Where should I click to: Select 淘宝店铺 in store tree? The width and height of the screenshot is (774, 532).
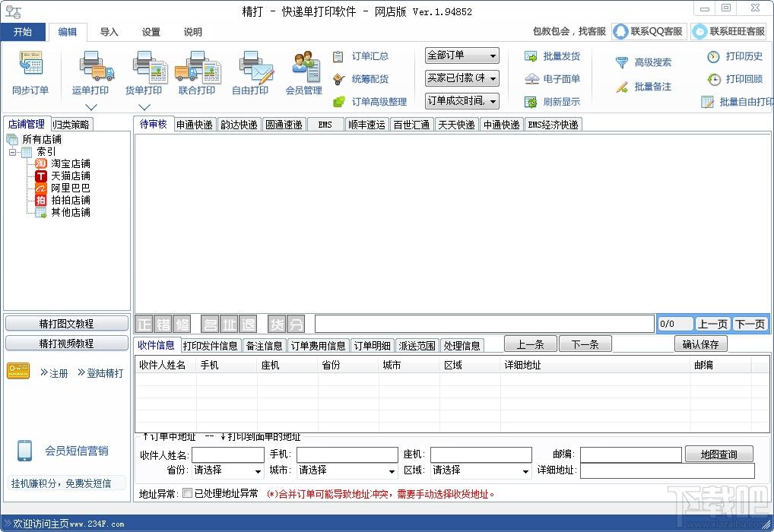(x=62, y=163)
